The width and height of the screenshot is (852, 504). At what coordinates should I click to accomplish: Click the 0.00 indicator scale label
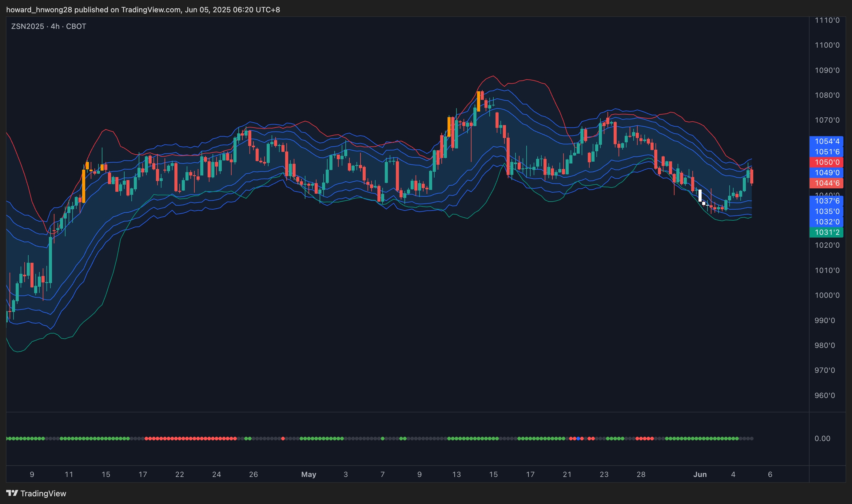[822, 439]
